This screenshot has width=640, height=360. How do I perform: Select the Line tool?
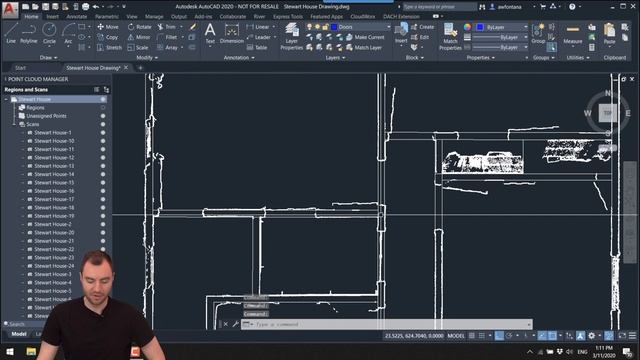click(x=11, y=33)
